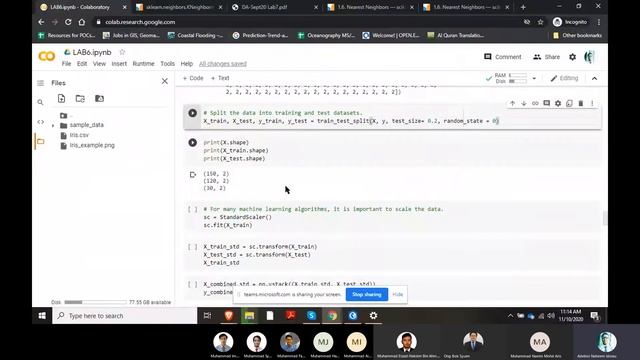The width and height of the screenshot is (640, 360).
Task: Switch to the sklearn.neighbors tab
Action: coord(178,7)
